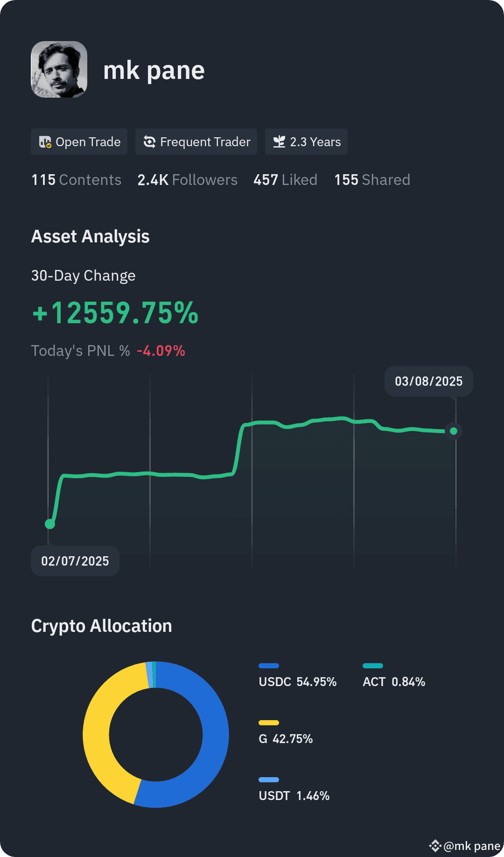Open the 457 Liked stat
Image resolution: width=504 pixels, height=857 pixels.
click(x=285, y=180)
